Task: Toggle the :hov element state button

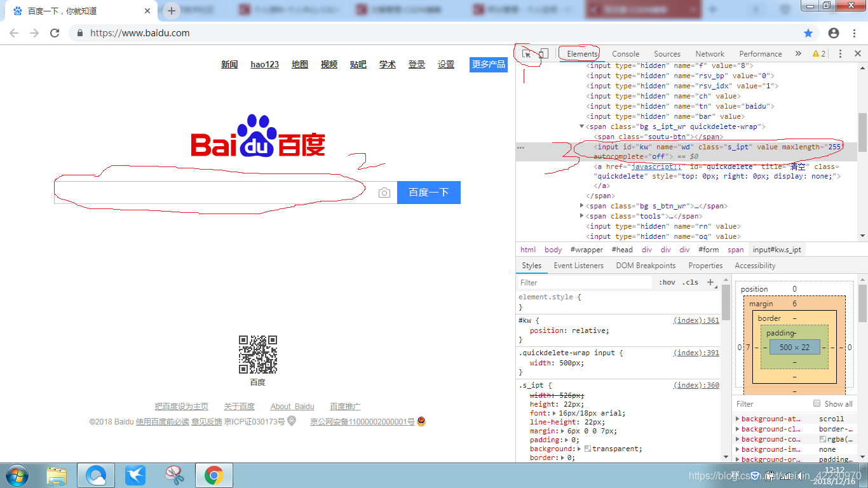Action: point(667,282)
